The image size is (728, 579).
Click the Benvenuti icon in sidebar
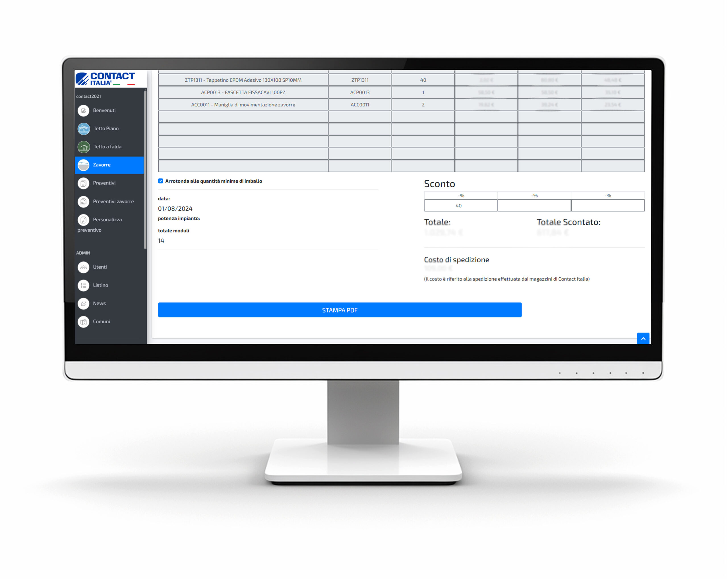coord(86,110)
